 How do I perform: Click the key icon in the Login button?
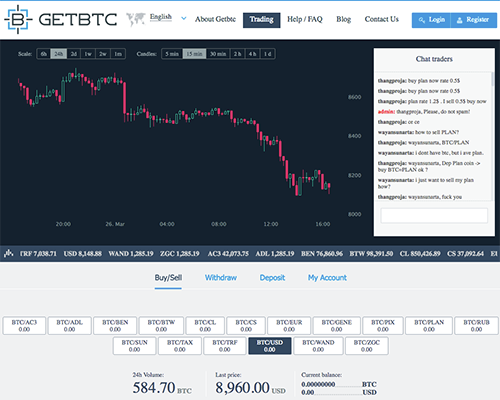[x=422, y=20]
